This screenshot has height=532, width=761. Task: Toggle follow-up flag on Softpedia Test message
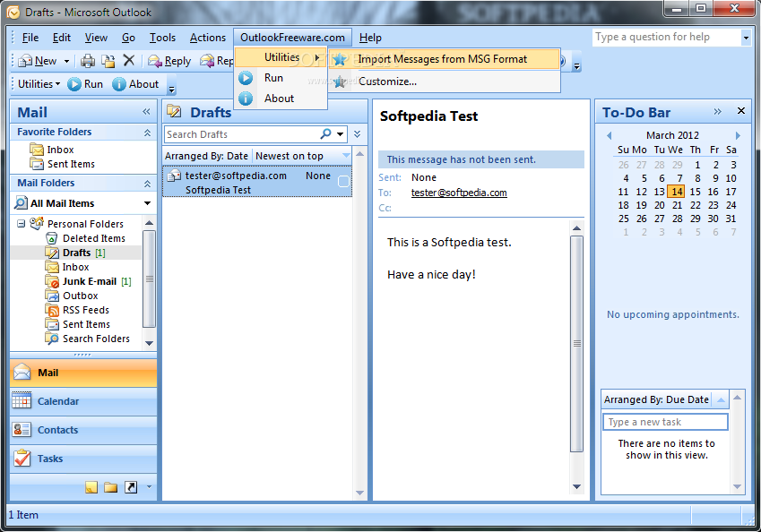343,182
